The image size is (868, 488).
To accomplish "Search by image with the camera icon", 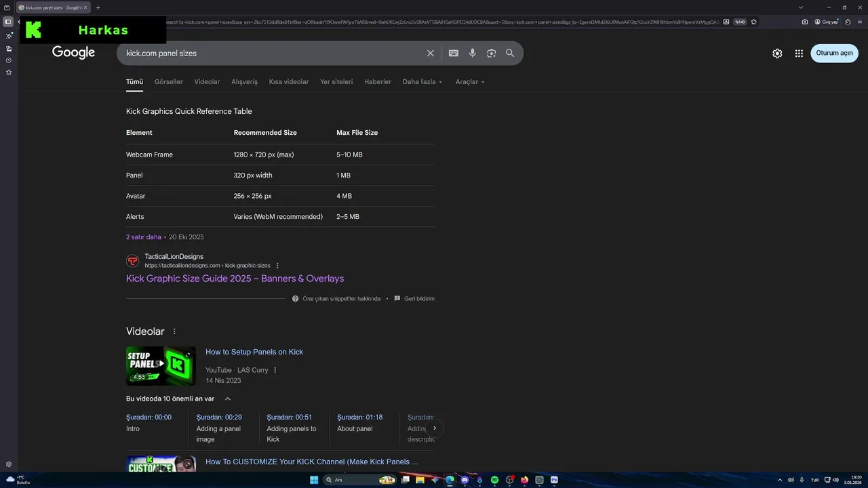I will point(491,53).
